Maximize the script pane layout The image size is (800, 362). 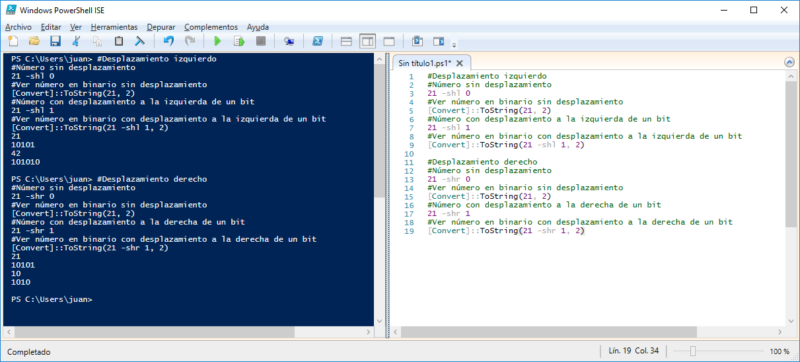click(389, 41)
